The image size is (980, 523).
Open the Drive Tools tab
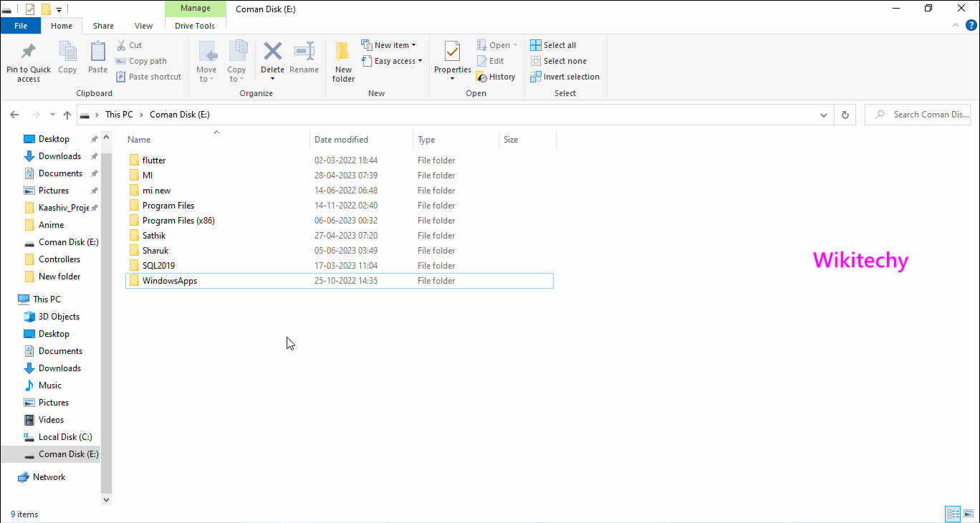(195, 25)
